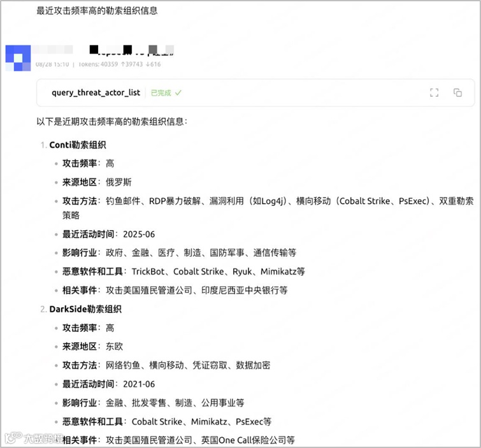
Task: Open the query_threat_actor_list tool call card
Action: 255,92
